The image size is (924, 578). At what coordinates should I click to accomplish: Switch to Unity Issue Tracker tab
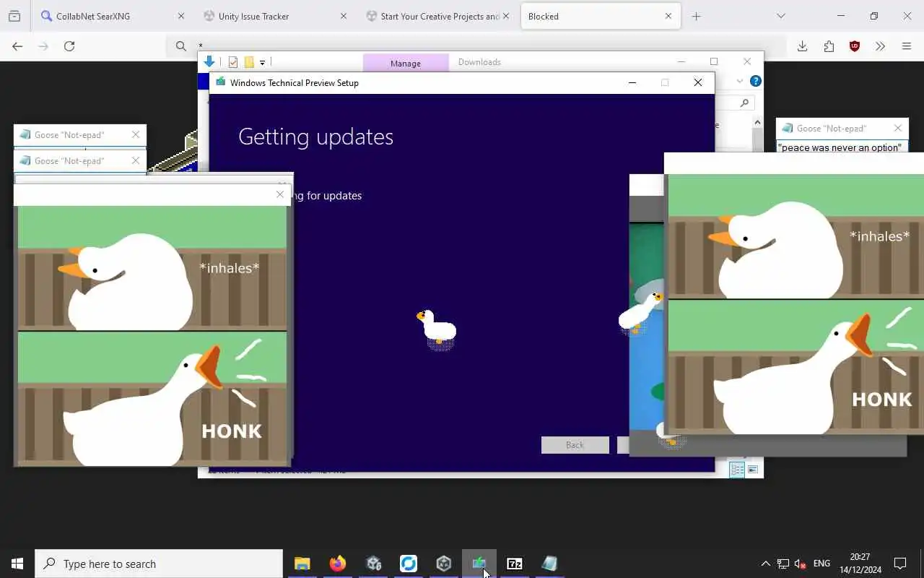point(274,16)
